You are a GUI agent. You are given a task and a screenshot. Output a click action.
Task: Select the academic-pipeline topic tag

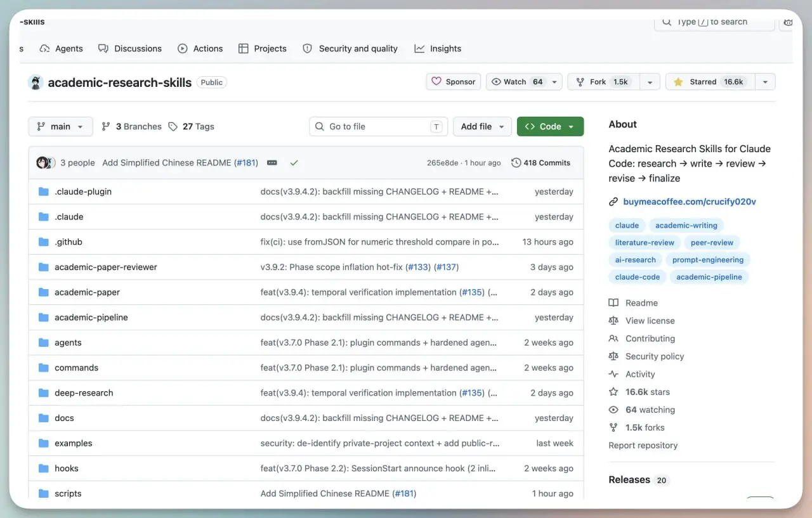click(x=709, y=276)
